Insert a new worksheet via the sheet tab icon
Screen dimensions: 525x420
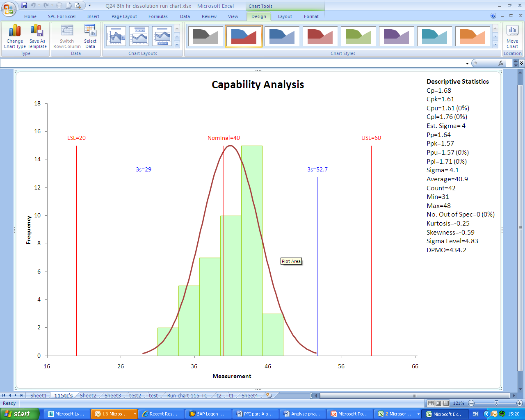pyautogui.click(x=269, y=395)
